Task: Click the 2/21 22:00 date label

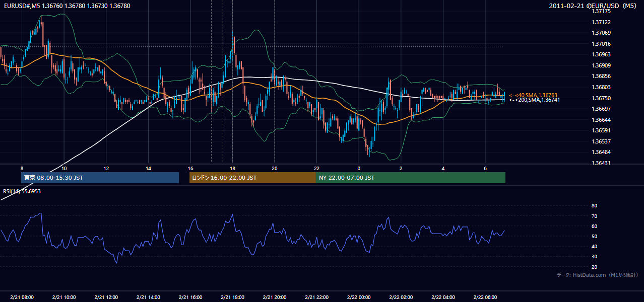Action: click(x=316, y=297)
